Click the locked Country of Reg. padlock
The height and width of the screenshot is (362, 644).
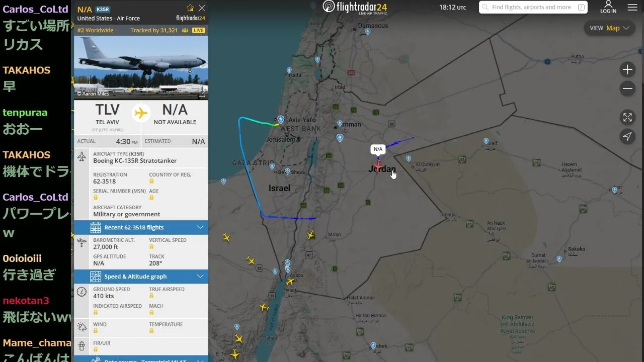(151, 182)
